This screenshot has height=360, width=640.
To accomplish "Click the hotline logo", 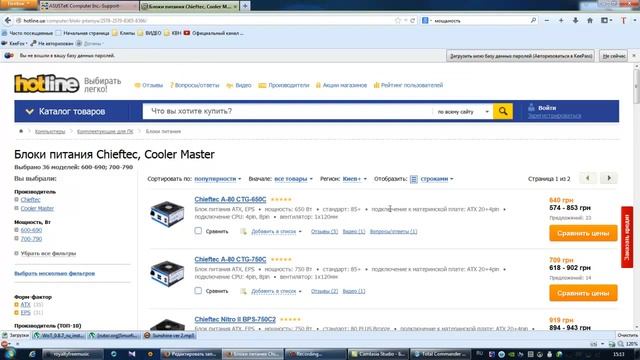I will pos(47,84).
